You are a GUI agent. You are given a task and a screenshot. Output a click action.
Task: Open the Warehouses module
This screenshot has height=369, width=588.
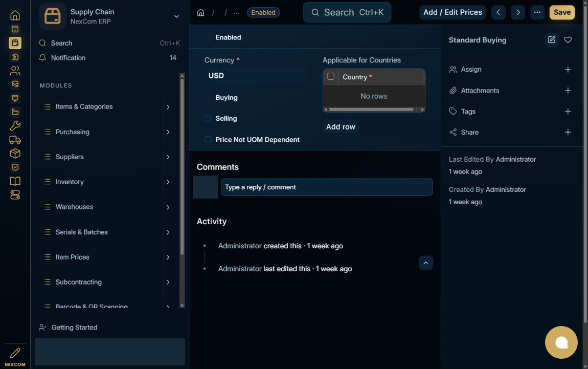click(x=74, y=207)
